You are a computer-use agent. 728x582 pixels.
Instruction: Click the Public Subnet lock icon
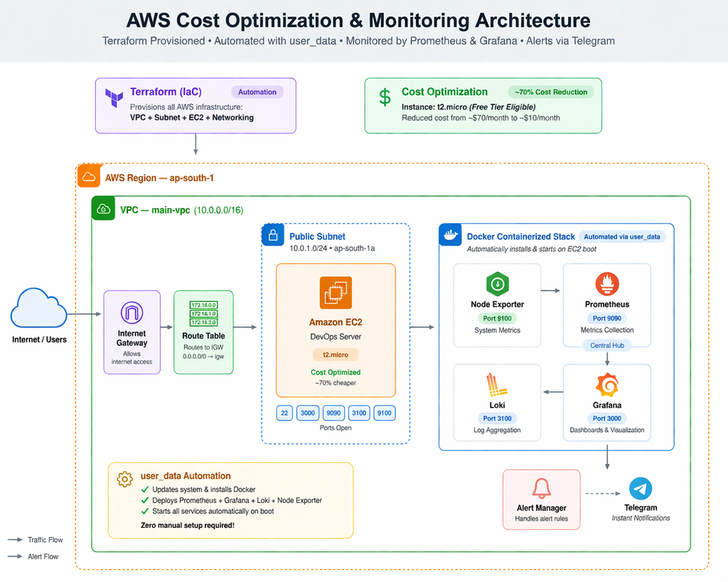tap(273, 235)
